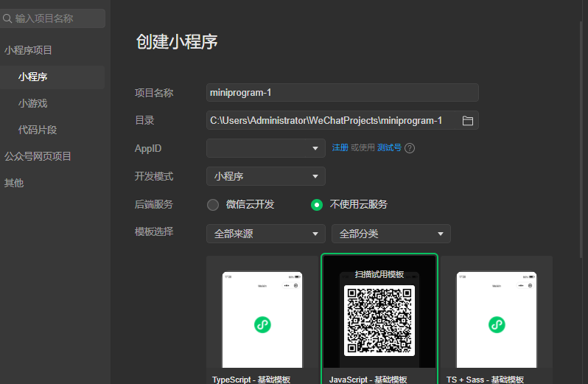Click the 测试号 link
The image size is (588, 384).
pos(389,147)
